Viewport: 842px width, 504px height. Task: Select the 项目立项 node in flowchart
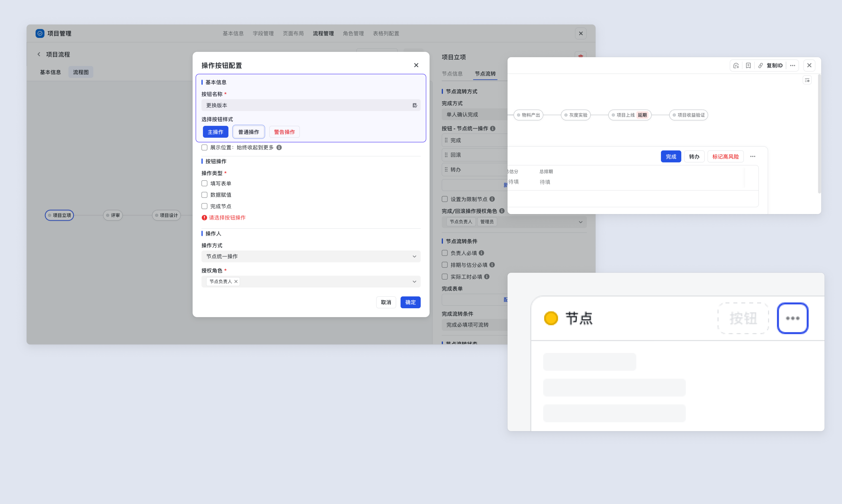click(59, 215)
